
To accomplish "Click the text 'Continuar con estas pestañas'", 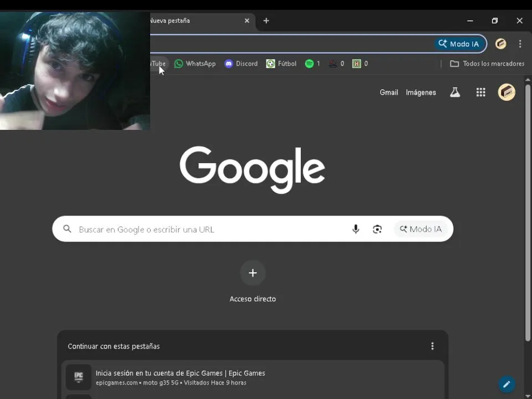I will click(114, 346).
